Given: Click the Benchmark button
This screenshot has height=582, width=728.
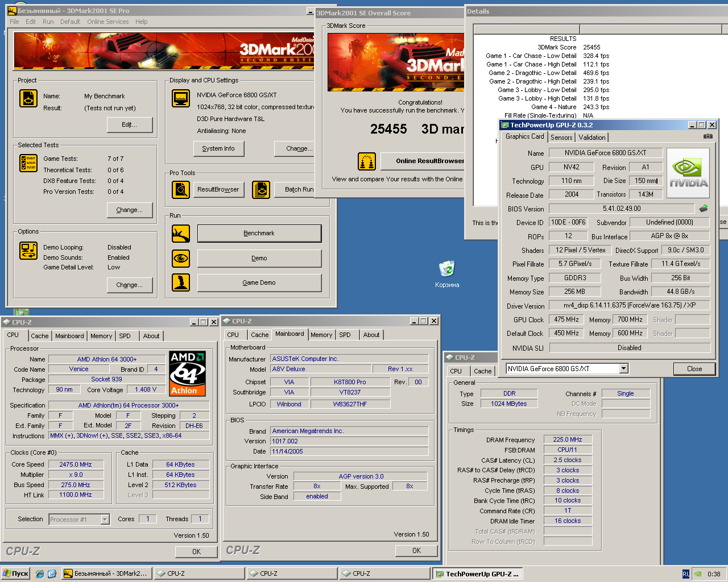Looking at the screenshot, I should pos(259,234).
